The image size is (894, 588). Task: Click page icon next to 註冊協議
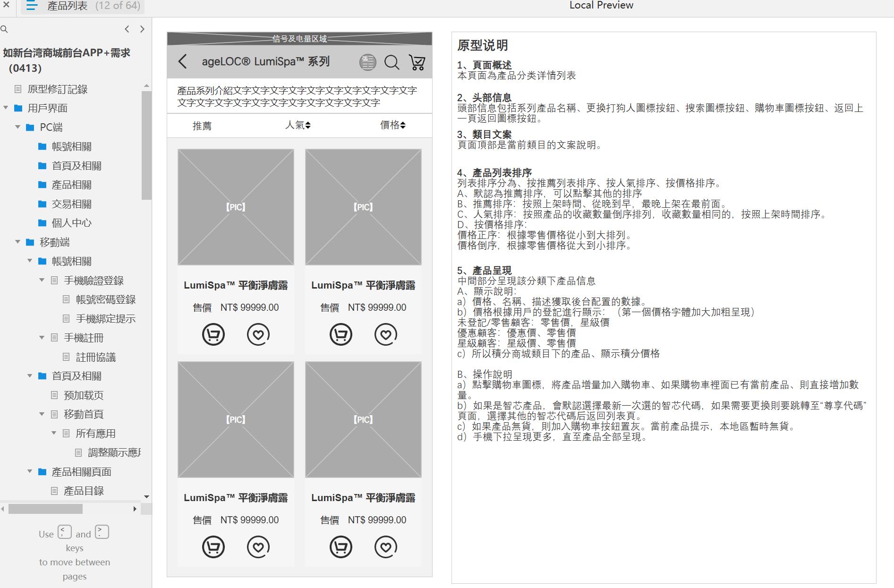[67, 357]
